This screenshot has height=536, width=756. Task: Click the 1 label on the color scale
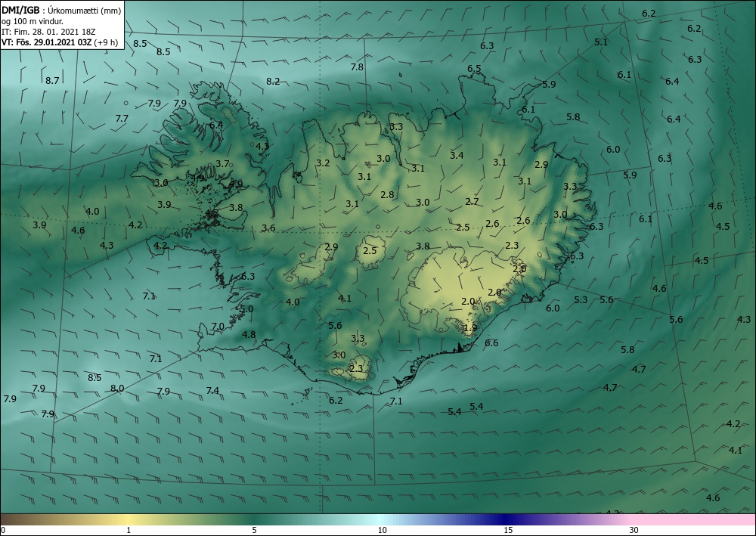click(129, 530)
